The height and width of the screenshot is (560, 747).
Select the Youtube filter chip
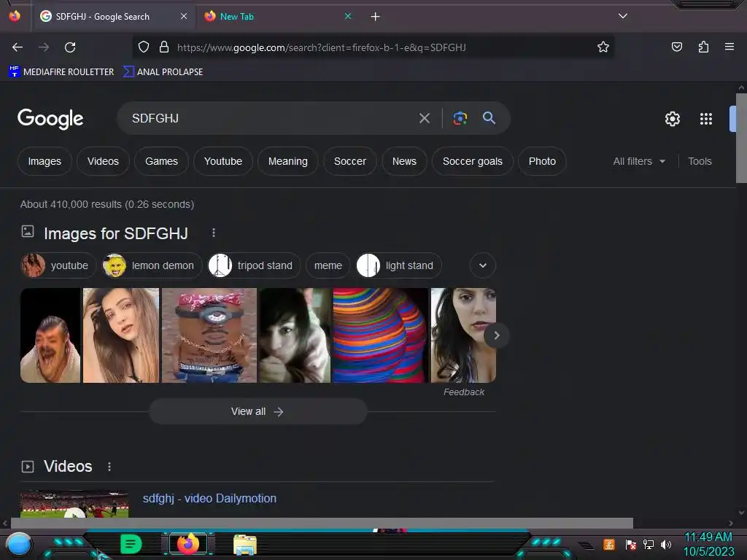pyautogui.click(x=223, y=161)
